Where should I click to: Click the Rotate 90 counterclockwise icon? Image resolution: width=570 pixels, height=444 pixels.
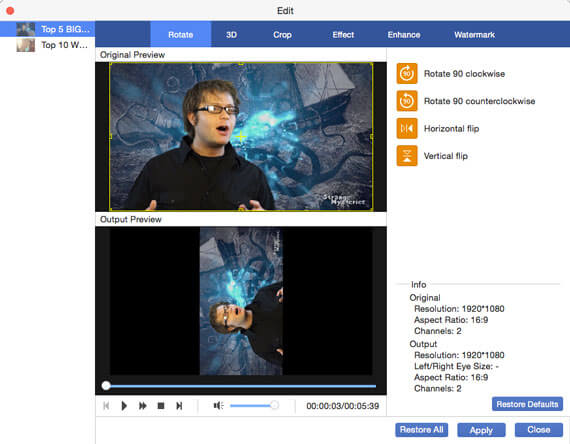(407, 101)
